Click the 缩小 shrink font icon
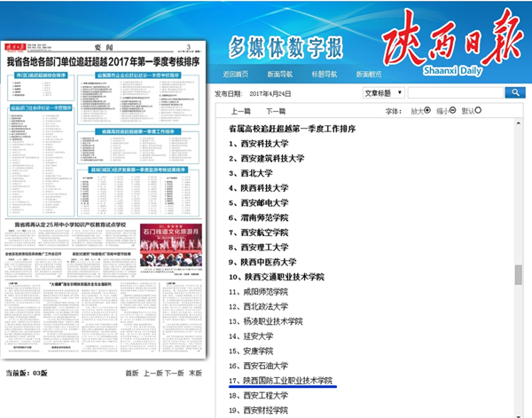Viewport: 532px width, 418px height. [x=453, y=111]
